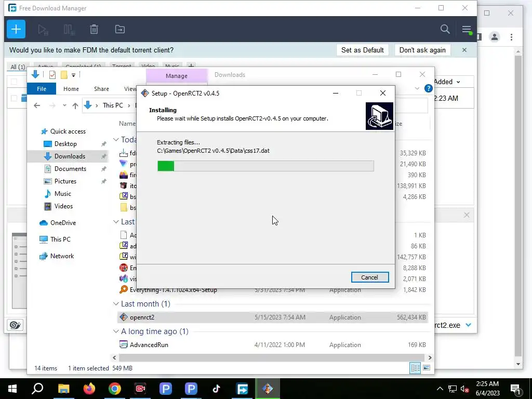532x399 pixels.
Task: Click horizontal scrollbar right arrow
Action: 430,357
